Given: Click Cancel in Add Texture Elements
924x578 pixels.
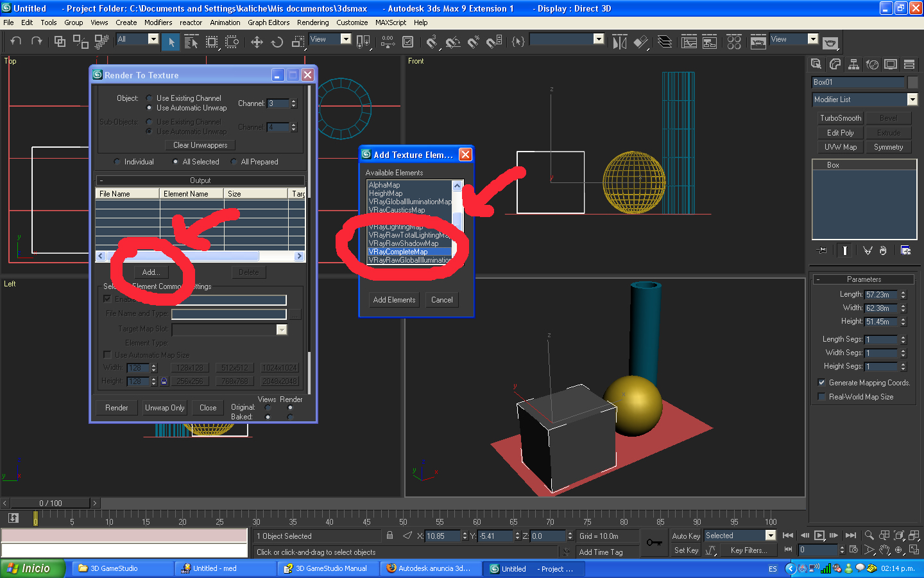Looking at the screenshot, I should 442,300.
